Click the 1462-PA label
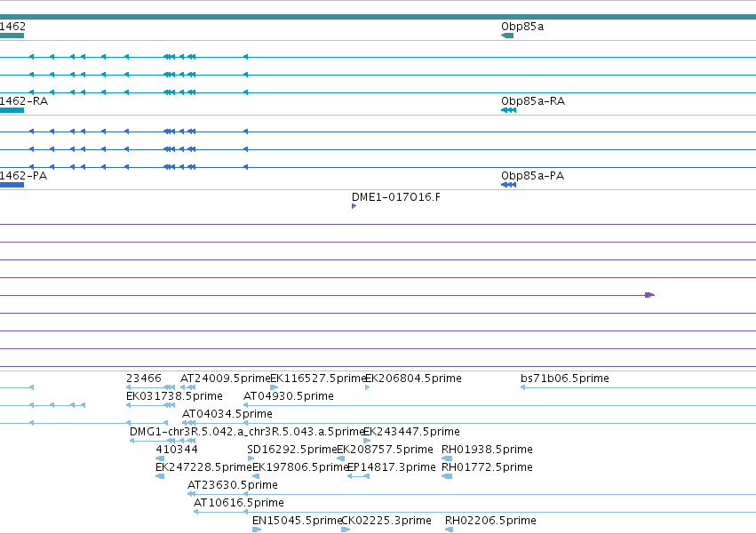 click(23, 176)
